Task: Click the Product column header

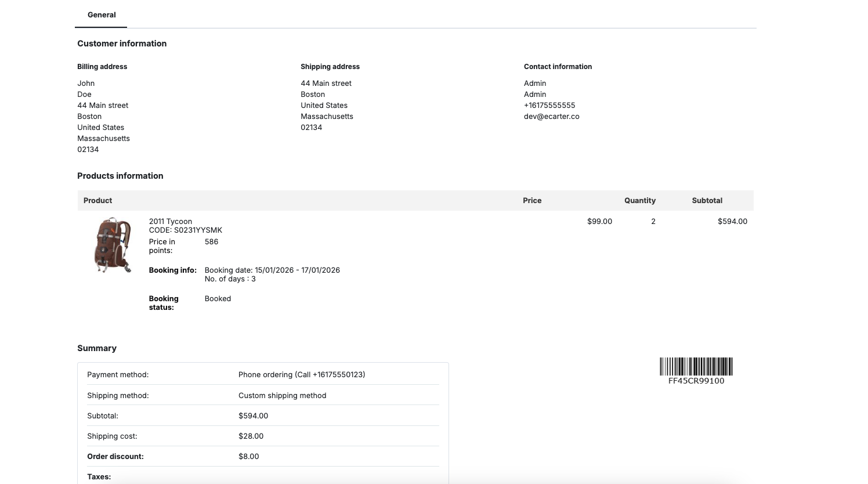Action: click(x=97, y=200)
